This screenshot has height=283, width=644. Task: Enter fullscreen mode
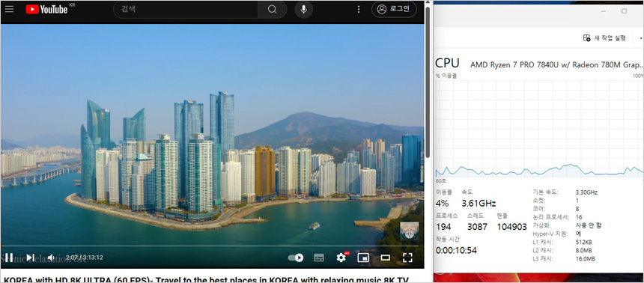pos(407,258)
